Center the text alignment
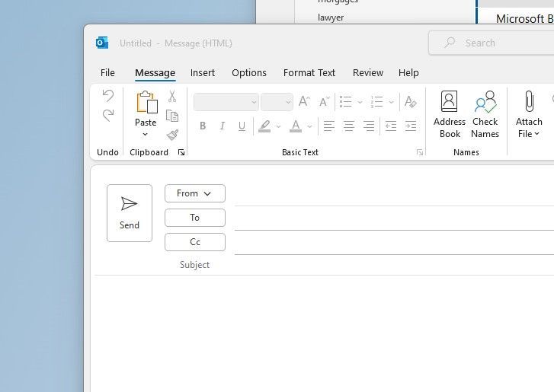 click(x=349, y=126)
